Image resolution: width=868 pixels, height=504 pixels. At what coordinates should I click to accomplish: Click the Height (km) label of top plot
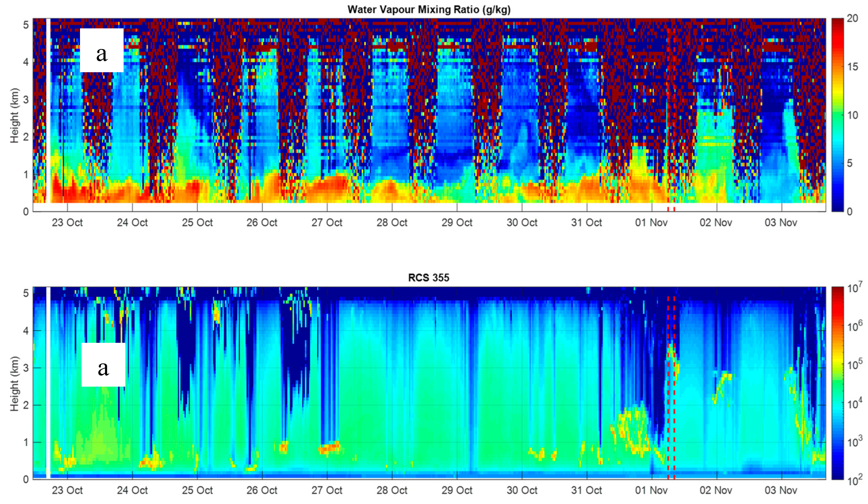(x=14, y=115)
